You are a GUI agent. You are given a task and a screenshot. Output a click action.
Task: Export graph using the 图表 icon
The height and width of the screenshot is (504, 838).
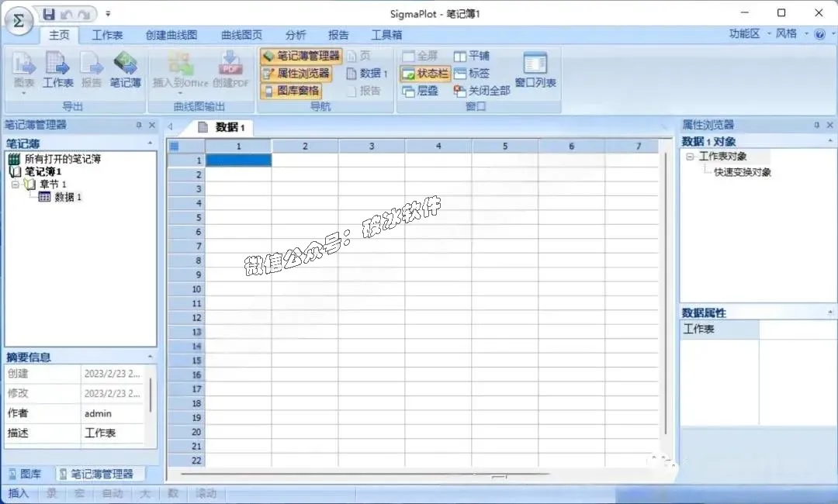23,70
